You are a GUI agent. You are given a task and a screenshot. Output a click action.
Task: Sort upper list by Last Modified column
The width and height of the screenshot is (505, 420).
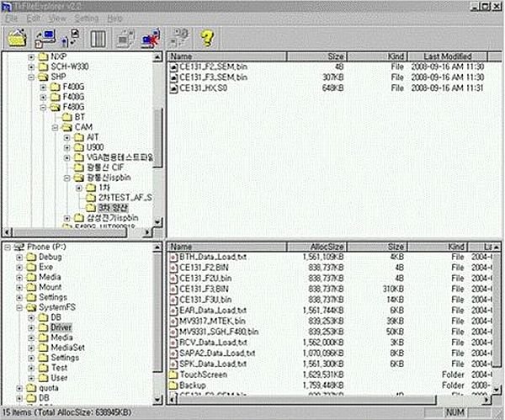448,56
